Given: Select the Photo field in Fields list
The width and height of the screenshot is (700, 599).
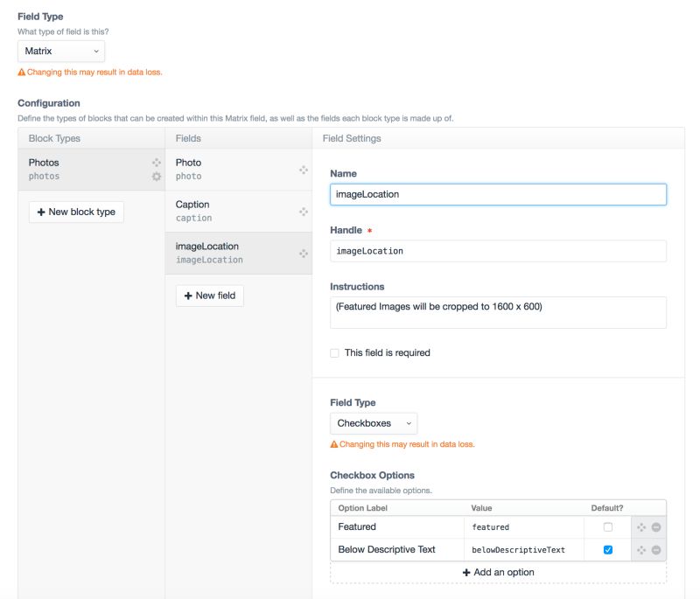Looking at the screenshot, I should (238, 170).
